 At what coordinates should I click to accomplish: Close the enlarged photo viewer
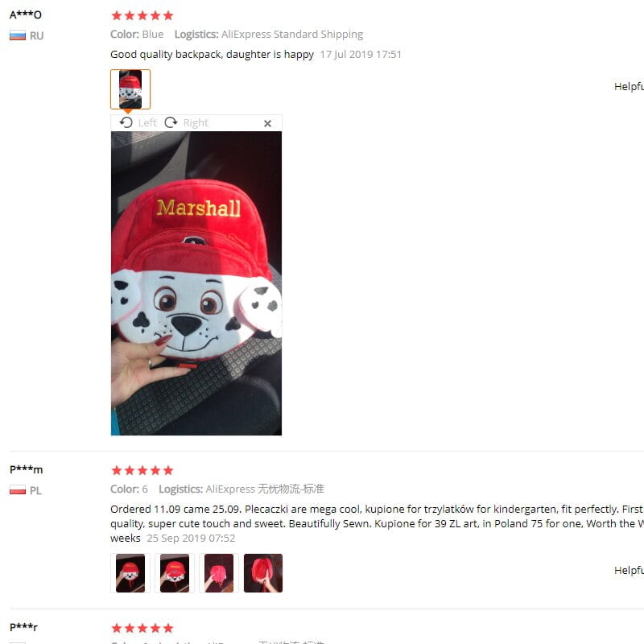tap(267, 123)
